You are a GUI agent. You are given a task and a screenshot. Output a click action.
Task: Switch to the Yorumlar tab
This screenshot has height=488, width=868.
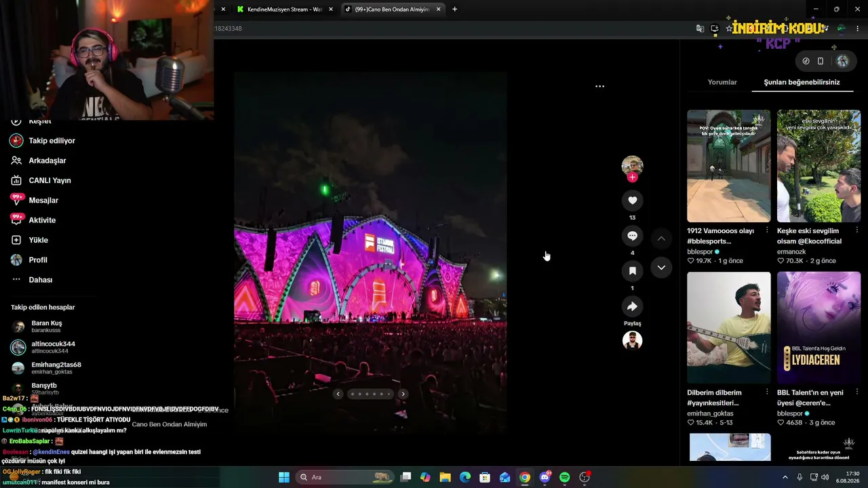(x=722, y=82)
